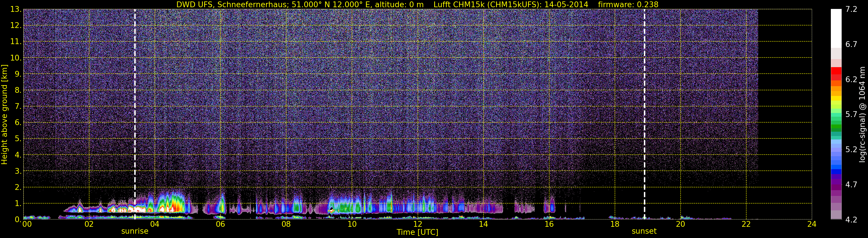The width and height of the screenshot is (868, 238).
Task: Click the height-axis tick label '13.'
Action: point(16,10)
